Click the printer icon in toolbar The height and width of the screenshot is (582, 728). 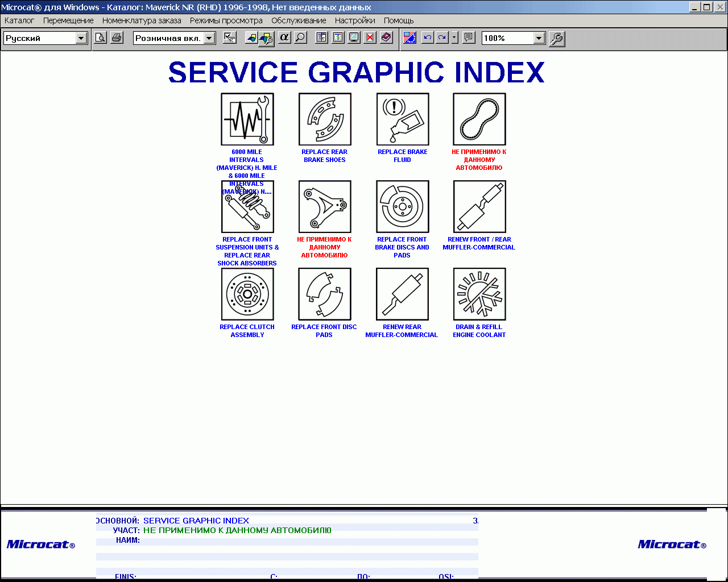117,38
